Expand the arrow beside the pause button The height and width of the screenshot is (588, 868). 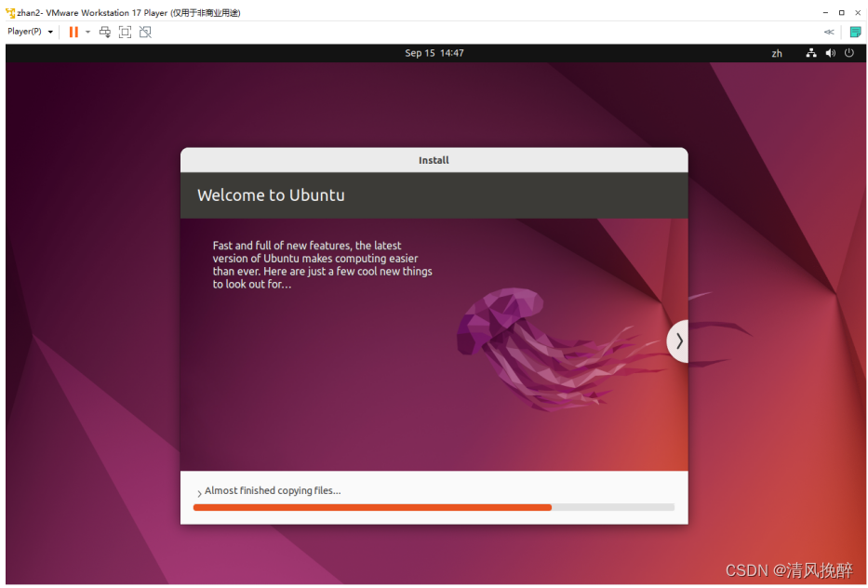point(88,32)
